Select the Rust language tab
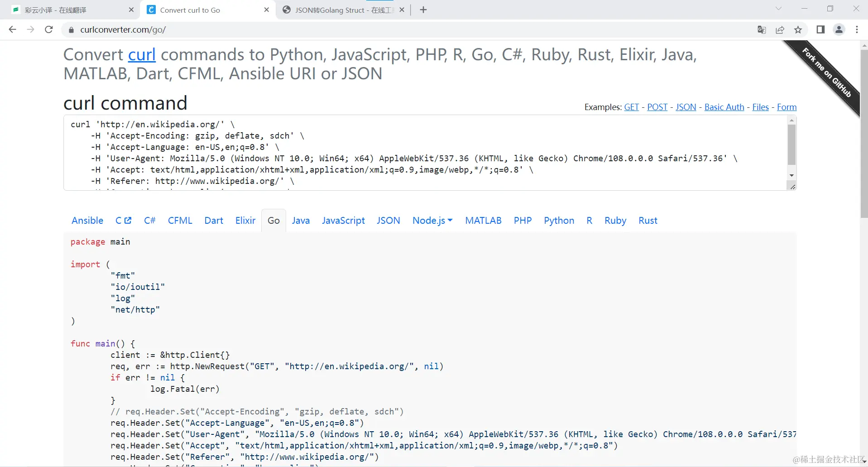The image size is (868, 467). 647,221
